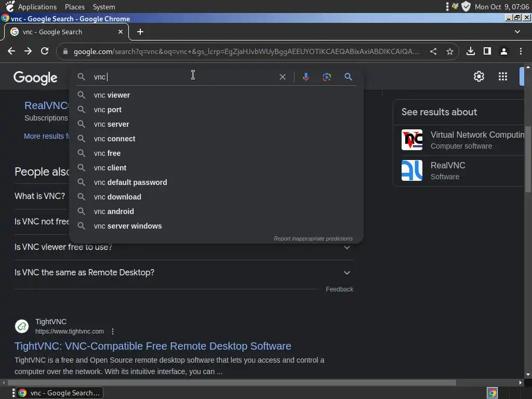Image resolution: width=532 pixels, height=399 pixels.
Task: Click Report inappropriate predictions
Action: 313,238
